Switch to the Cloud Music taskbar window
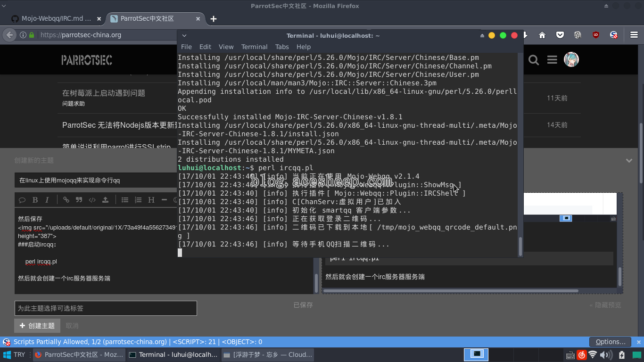The width and height of the screenshot is (644, 362). pos(267,354)
